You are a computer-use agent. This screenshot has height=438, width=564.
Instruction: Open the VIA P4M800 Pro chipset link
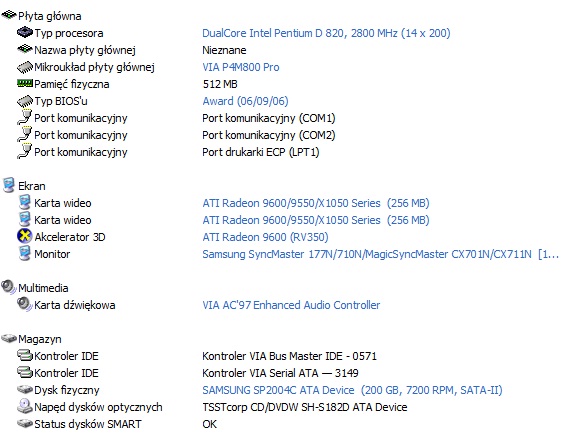tap(241, 67)
